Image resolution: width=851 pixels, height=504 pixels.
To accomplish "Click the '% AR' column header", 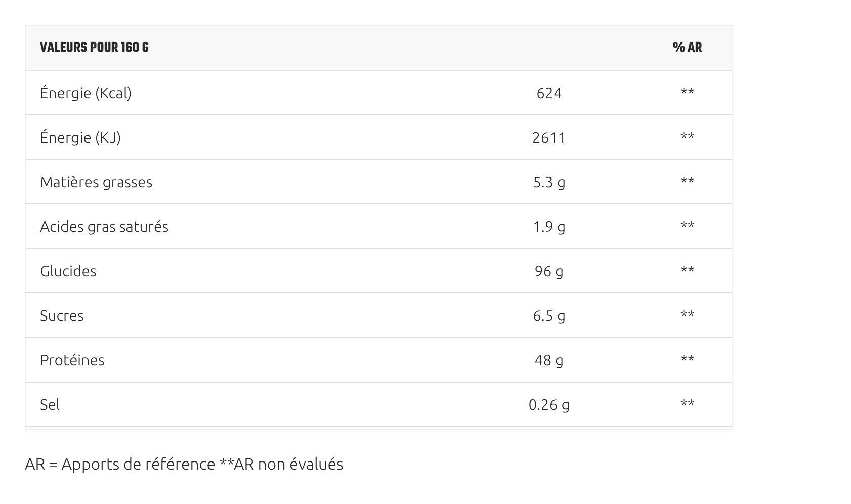I will (687, 48).
